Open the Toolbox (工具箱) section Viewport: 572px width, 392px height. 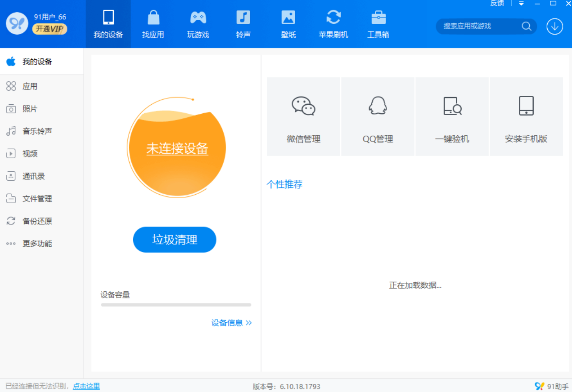point(378,24)
